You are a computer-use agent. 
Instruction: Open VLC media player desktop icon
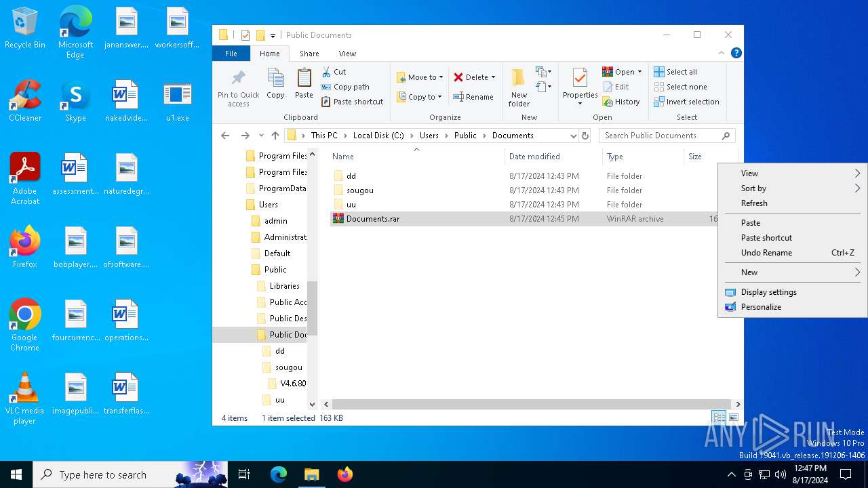[25, 399]
